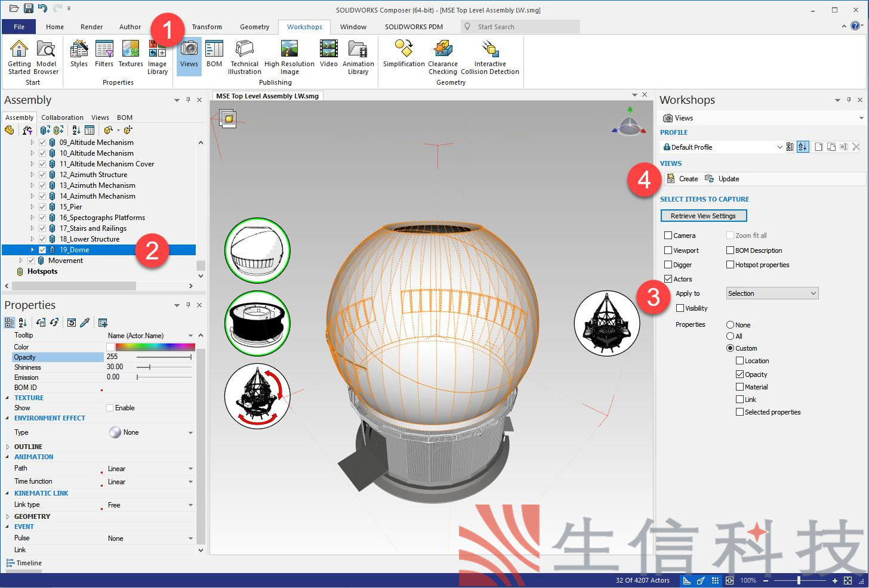Open the Textures workshop
Screen dimensions: 869x588
click(x=131, y=54)
